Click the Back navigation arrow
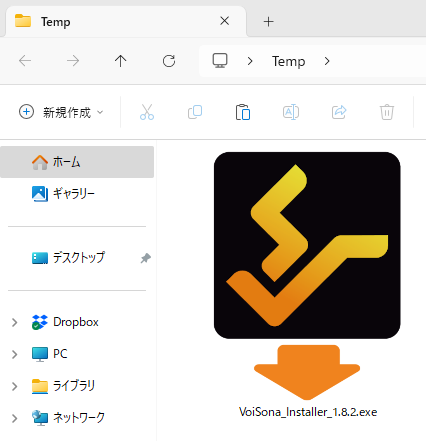 [x=25, y=61]
